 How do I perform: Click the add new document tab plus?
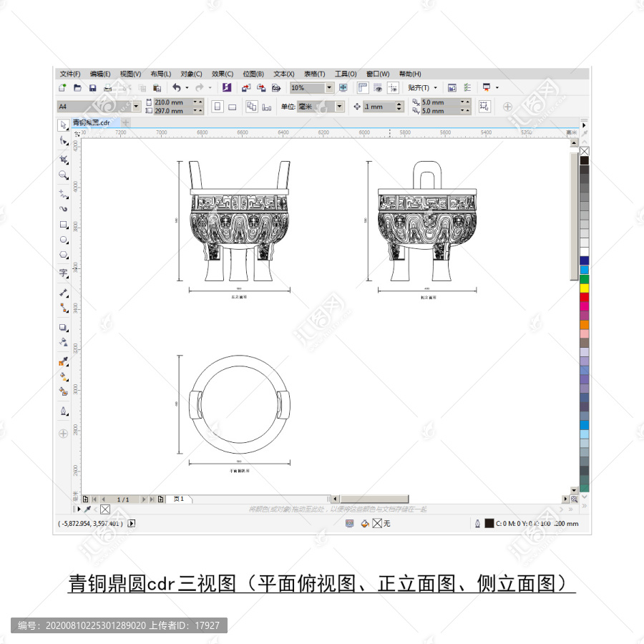pos(126,122)
